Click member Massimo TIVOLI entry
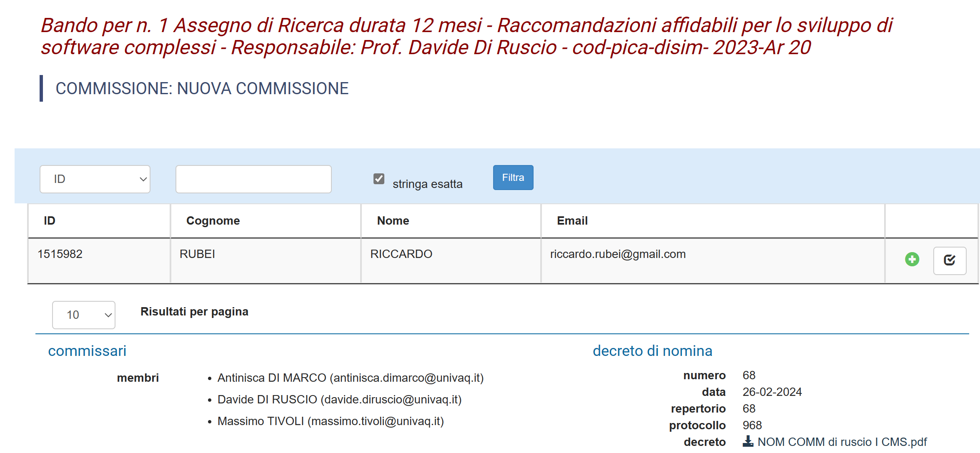Viewport: 980px width, 453px height. [331, 421]
